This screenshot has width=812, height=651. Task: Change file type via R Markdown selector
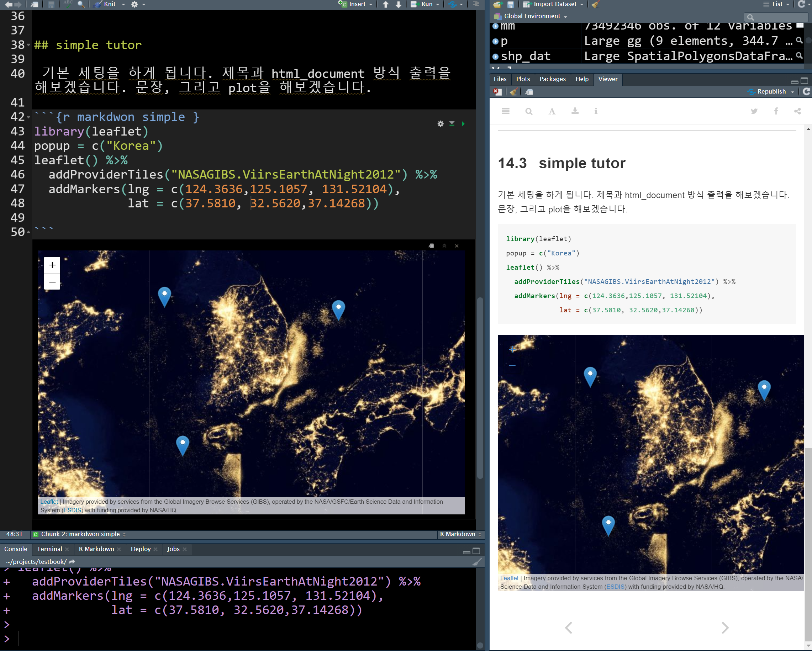tap(460, 534)
